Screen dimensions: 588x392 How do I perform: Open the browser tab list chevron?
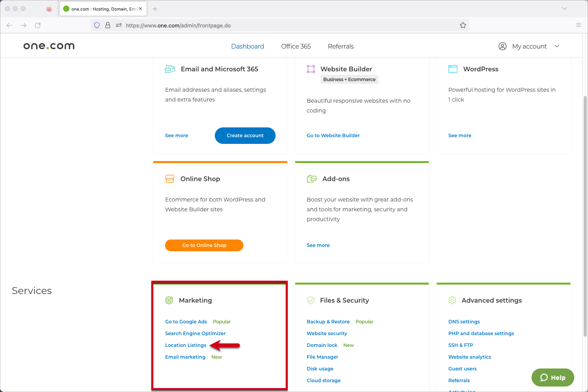coord(564,9)
